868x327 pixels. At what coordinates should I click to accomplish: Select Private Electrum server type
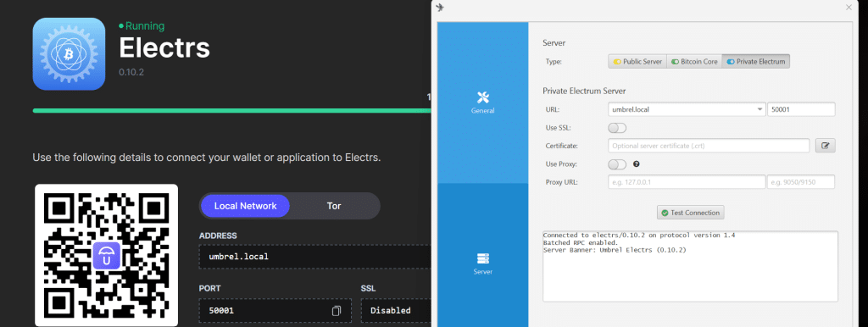(755, 61)
